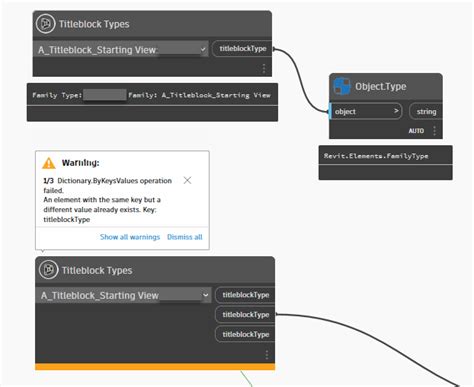The width and height of the screenshot is (474, 387).
Task: Click Revit.Elements.FamilyType preview text
Action: point(376,156)
